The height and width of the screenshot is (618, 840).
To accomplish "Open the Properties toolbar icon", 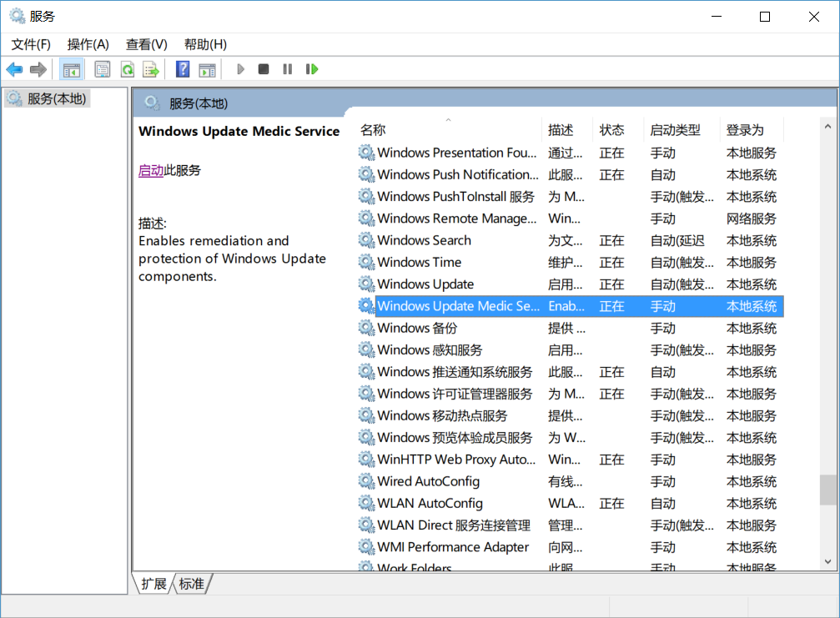I will pyautogui.click(x=103, y=69).
